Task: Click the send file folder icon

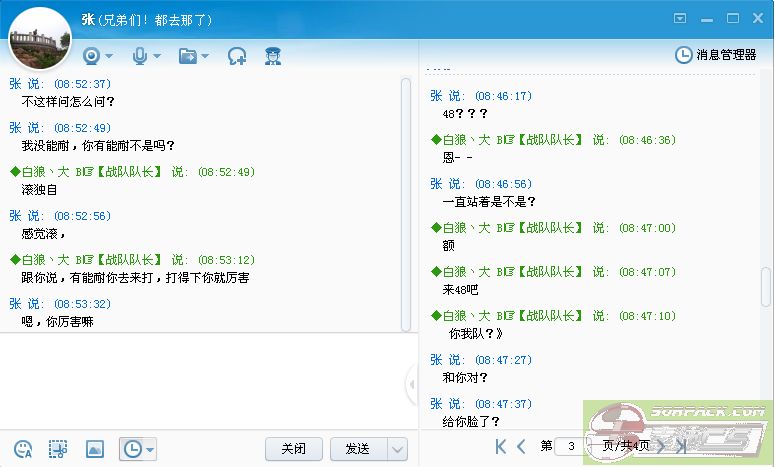Action: [x=188, y=56]
